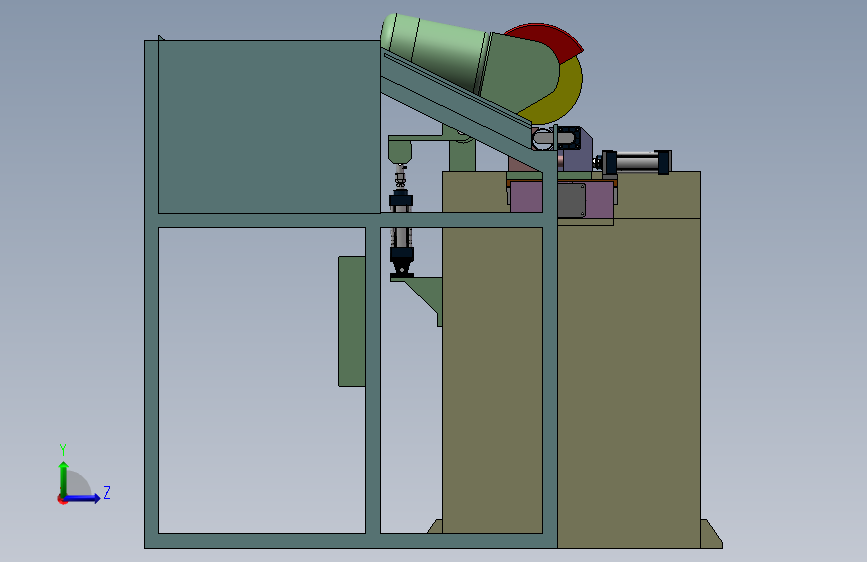Select the green box mounted on frame post

(352, 321)
